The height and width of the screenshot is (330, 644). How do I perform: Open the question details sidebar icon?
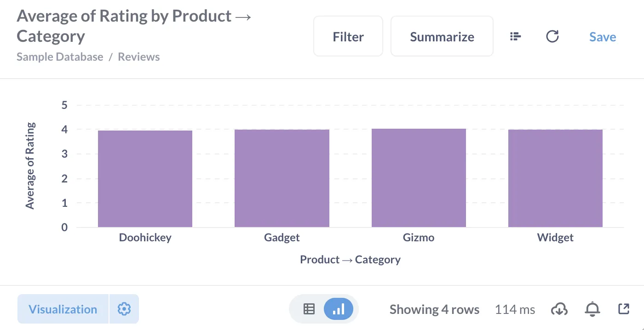(x=515, y=36)
